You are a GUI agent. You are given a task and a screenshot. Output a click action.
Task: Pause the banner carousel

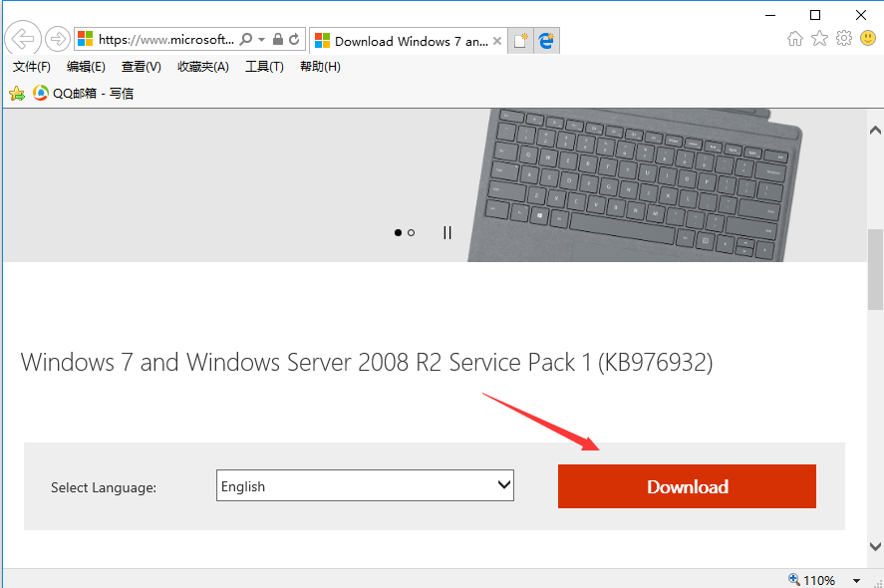447,232
